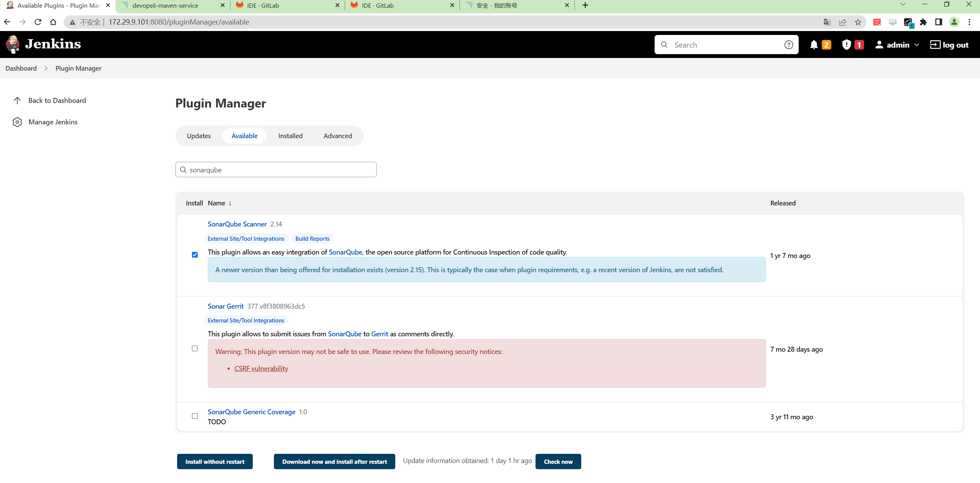Open the tab search dropdown arrow
The image size is (980, 483).
[x=903, y=5]
